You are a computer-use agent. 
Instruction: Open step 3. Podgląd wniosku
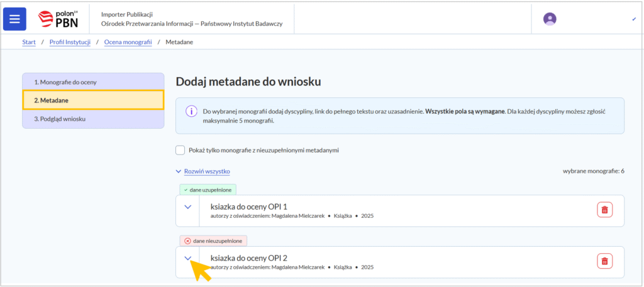pos(93,119)
